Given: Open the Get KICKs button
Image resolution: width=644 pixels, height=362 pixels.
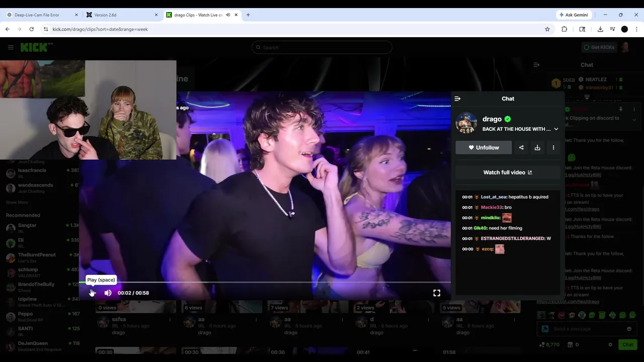Looking at the screenshot, I should (x=599, y=47).
